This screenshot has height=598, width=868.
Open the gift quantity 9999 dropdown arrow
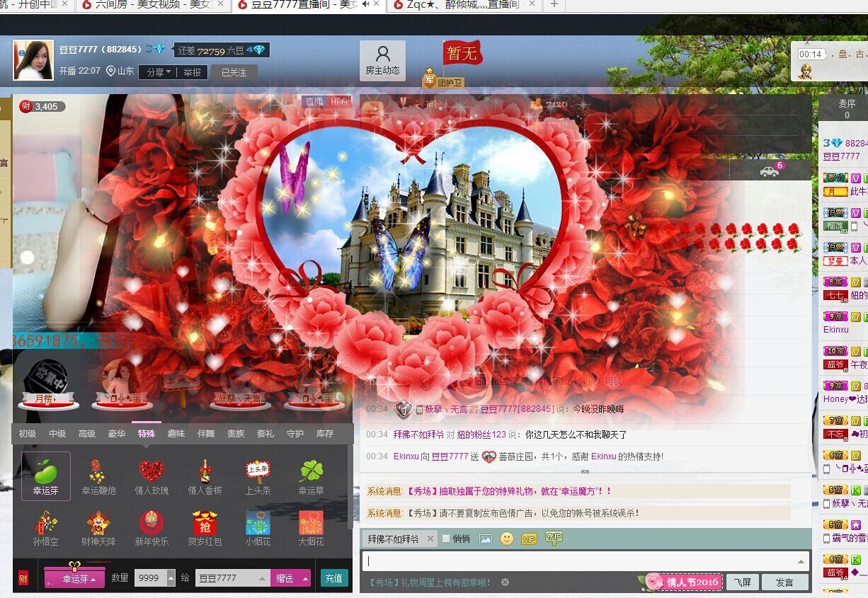point(171,578)
